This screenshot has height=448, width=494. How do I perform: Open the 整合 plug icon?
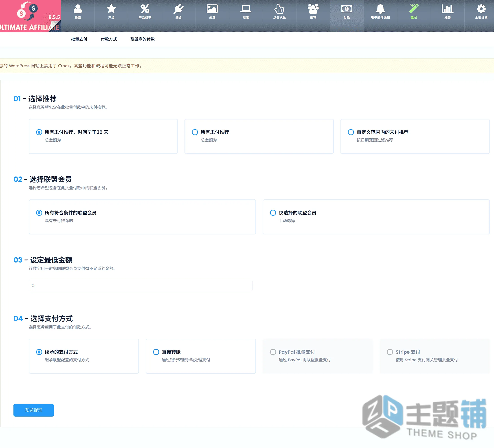pos(178,9)
